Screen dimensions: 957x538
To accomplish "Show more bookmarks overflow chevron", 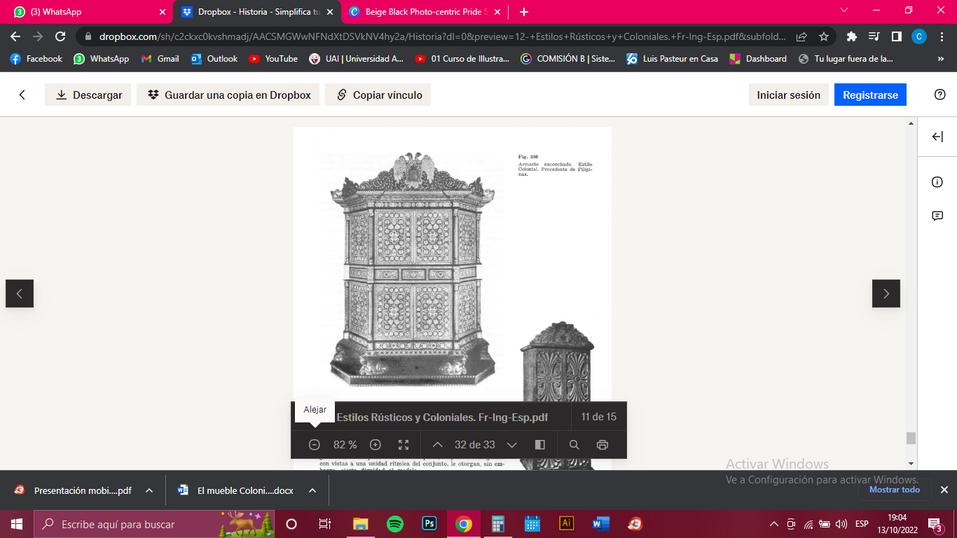I will (941, 59).
